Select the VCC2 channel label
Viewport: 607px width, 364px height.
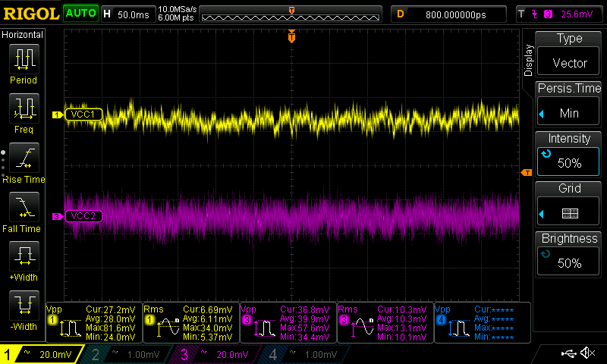[x=83, y=216]
